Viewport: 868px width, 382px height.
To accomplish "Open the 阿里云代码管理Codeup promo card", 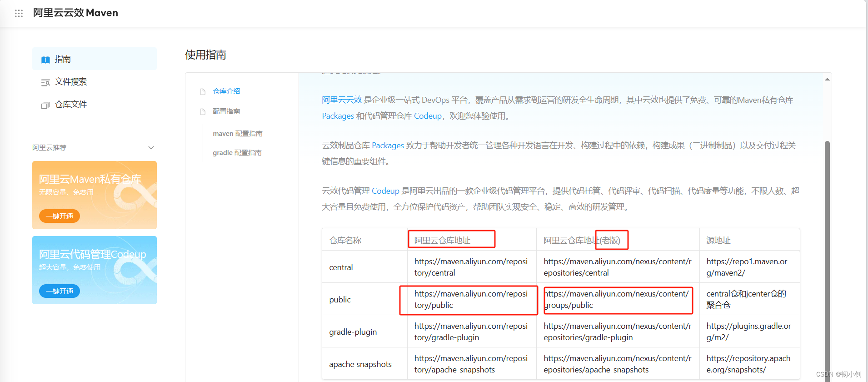I will point(95,270).
